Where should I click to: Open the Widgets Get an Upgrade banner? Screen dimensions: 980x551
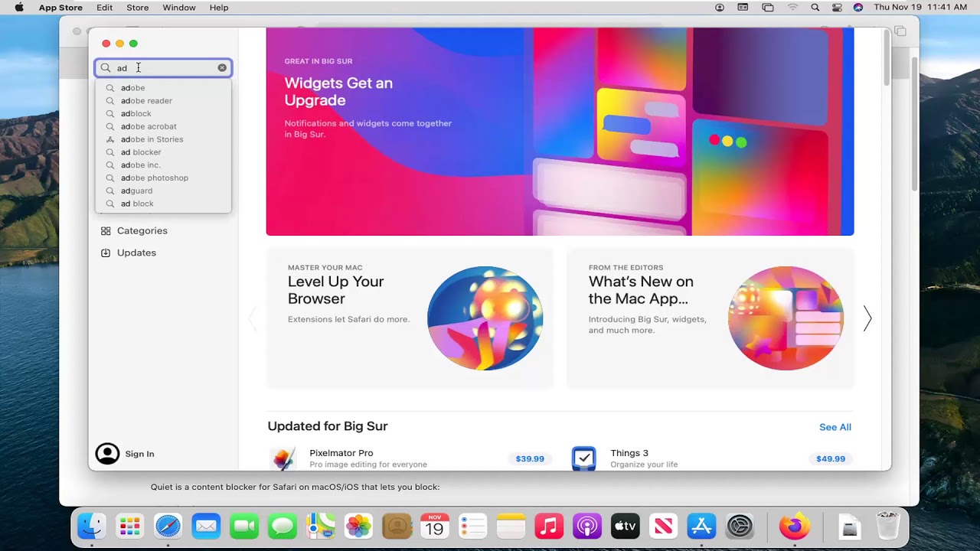[x=560, y=132]
